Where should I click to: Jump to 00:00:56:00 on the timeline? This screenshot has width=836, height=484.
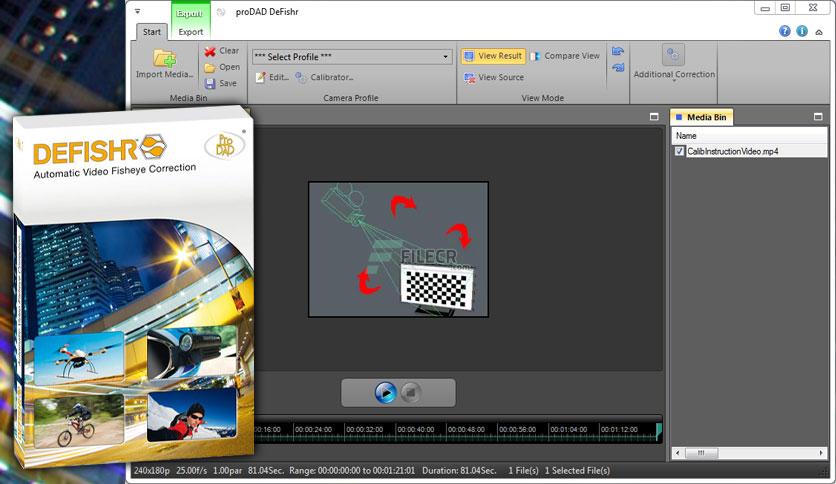[517, 430]
